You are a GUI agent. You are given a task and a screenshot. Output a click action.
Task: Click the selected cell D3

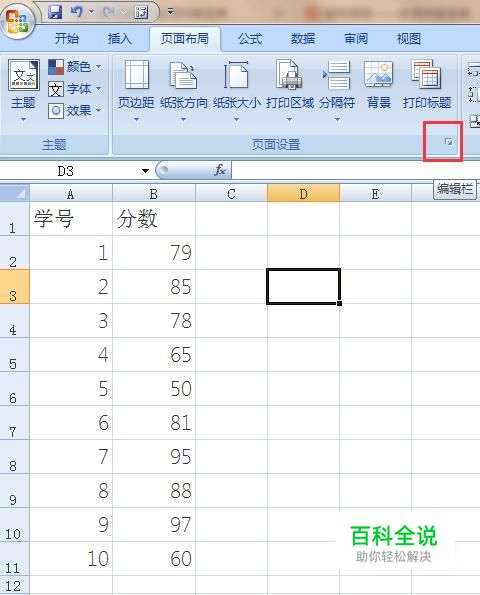click(x=303, y=286)
